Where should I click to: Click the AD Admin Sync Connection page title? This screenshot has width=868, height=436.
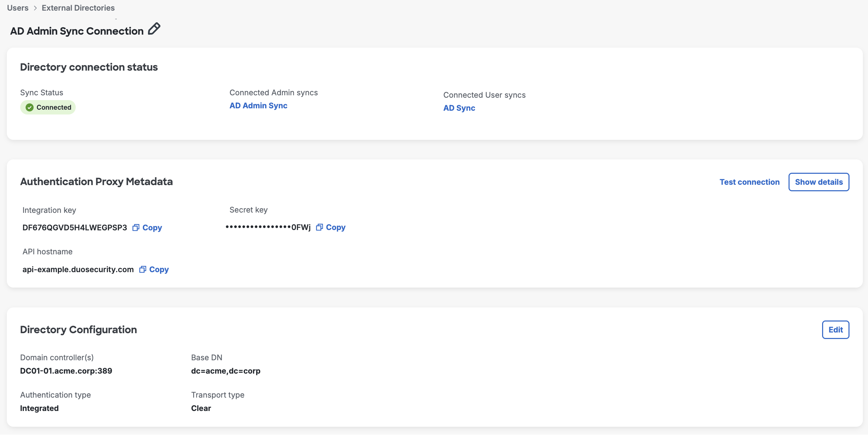click(77, 31)
